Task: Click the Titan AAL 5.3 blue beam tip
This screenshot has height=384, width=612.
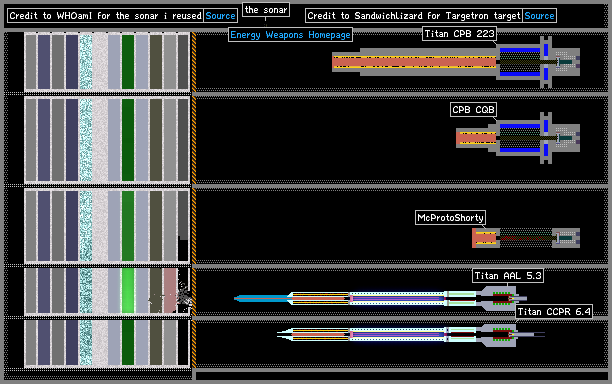Action: click(262, 299)
